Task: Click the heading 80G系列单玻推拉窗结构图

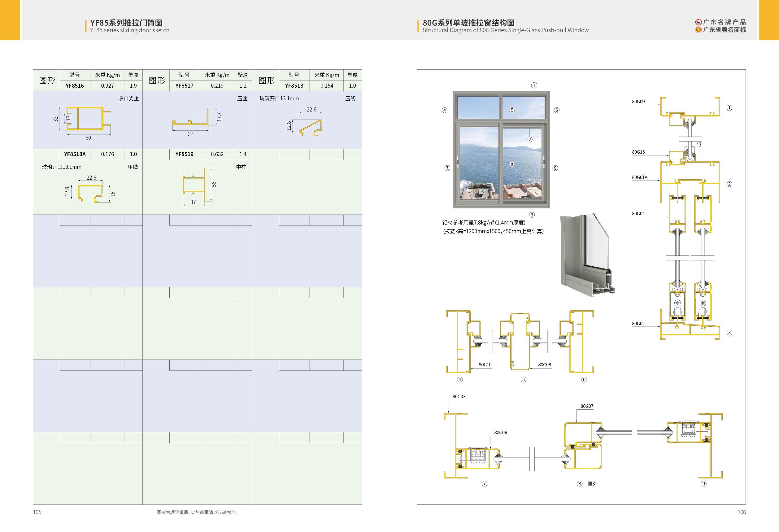Action: click(x=468, y=23)
